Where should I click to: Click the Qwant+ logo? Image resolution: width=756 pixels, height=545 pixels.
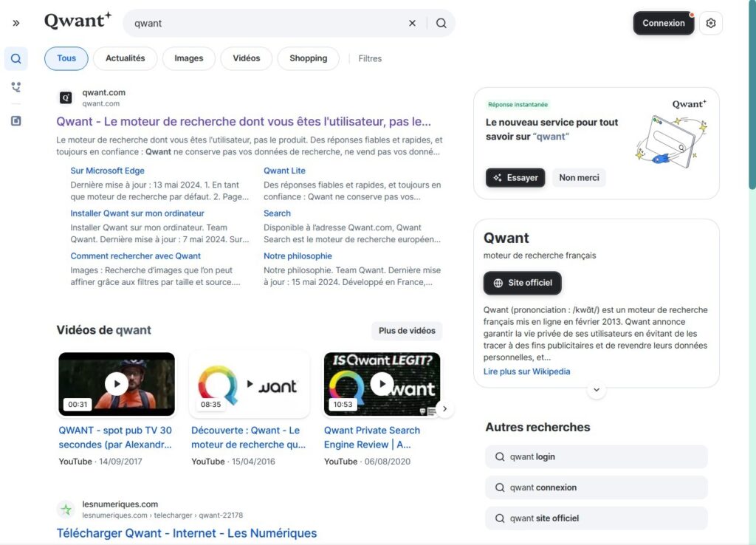coord(78,21)
